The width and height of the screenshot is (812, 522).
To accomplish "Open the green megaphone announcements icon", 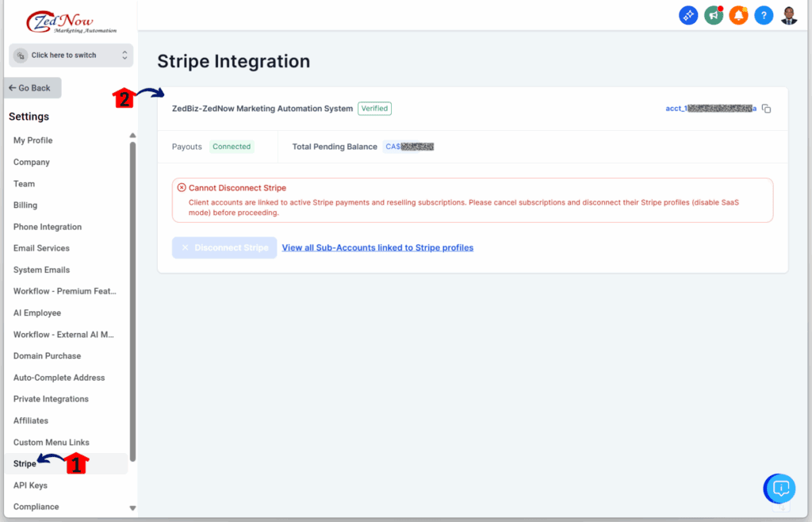I will click(714, 16).
